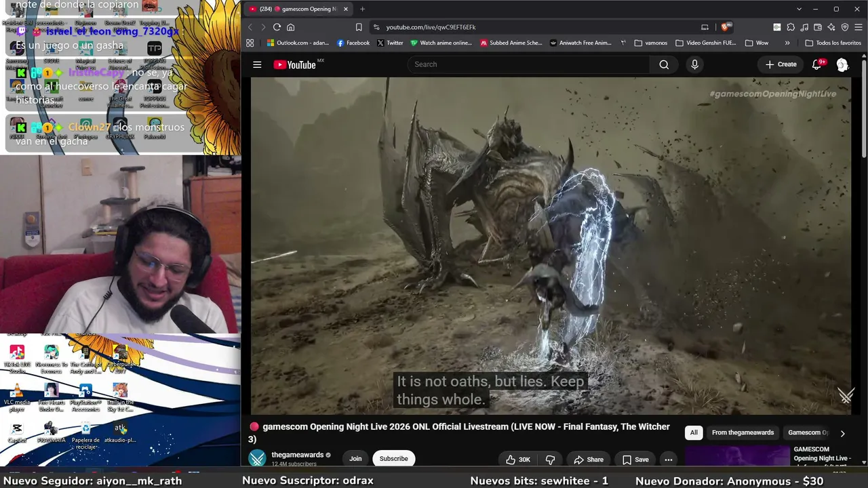
Task: Select the All filter chip
Action: (694, 432)
